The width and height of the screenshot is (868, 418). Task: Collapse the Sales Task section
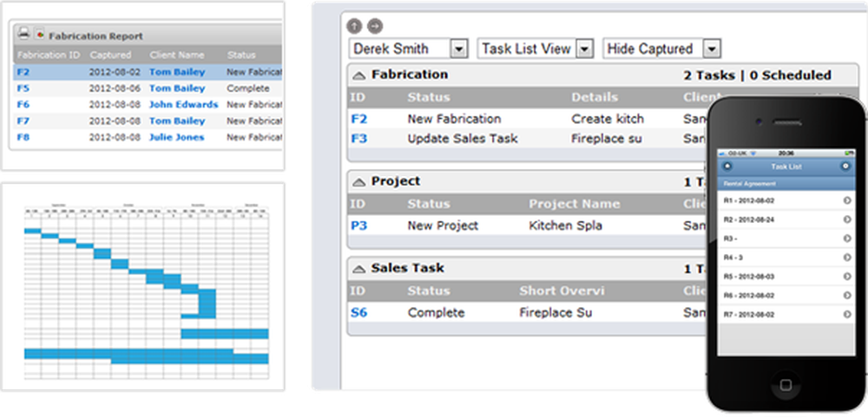click(x=359, y=269)
